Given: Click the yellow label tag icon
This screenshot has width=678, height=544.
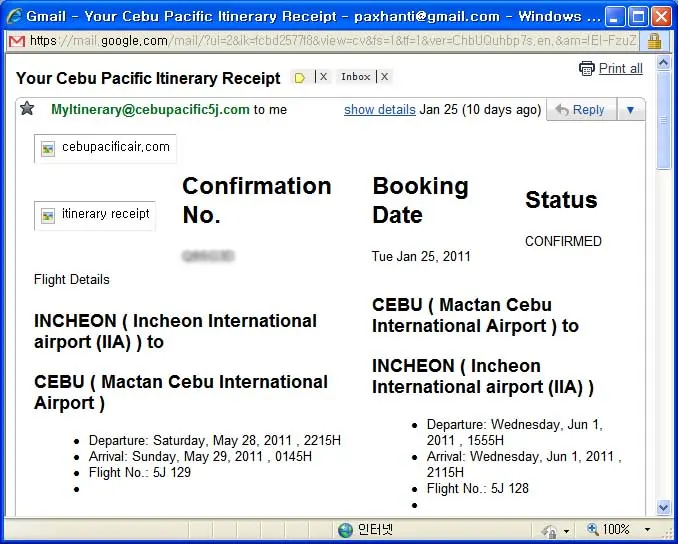Looking at the screenshot, I should click(300, 77).
